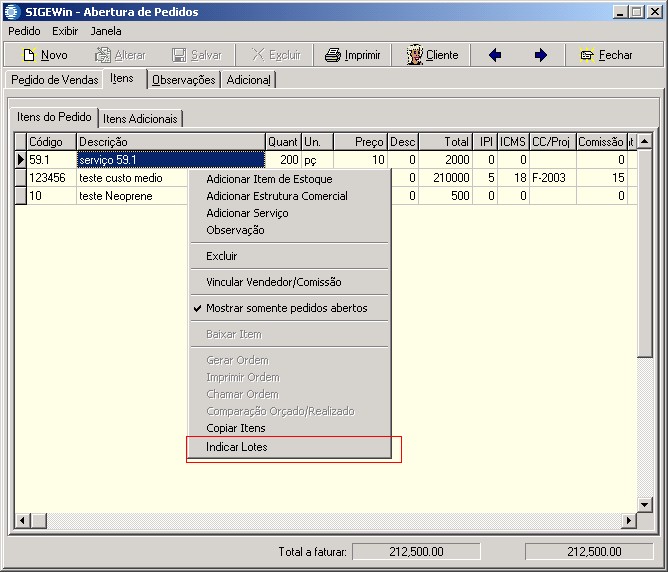Click cell 'teste Neoprene'
668x572 pixels.
point(132,195)
